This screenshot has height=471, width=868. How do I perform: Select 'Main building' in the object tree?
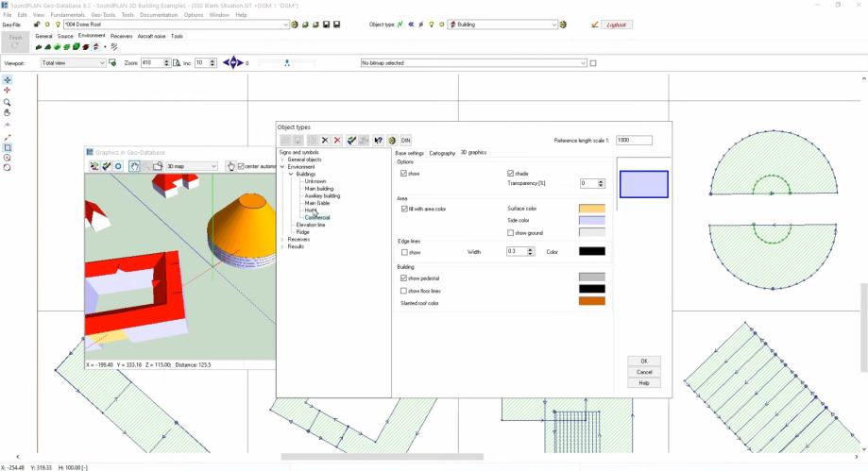pos(318,189)
